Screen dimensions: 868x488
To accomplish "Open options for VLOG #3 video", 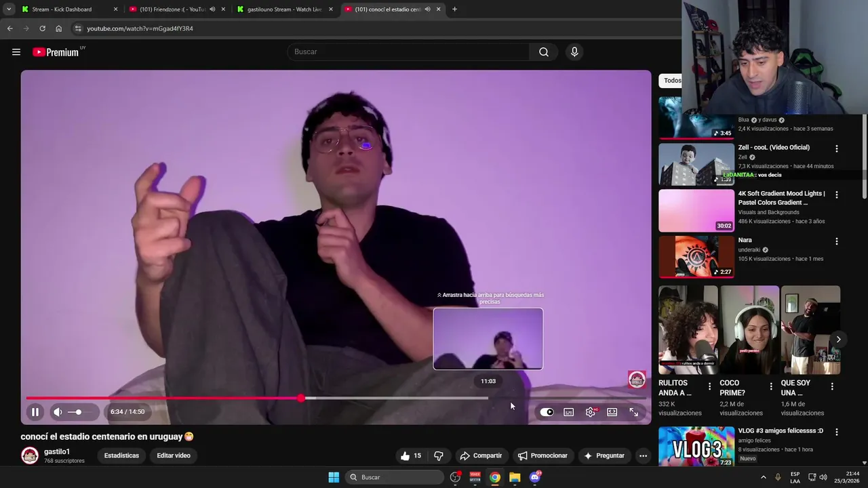I will pos(836,432).
